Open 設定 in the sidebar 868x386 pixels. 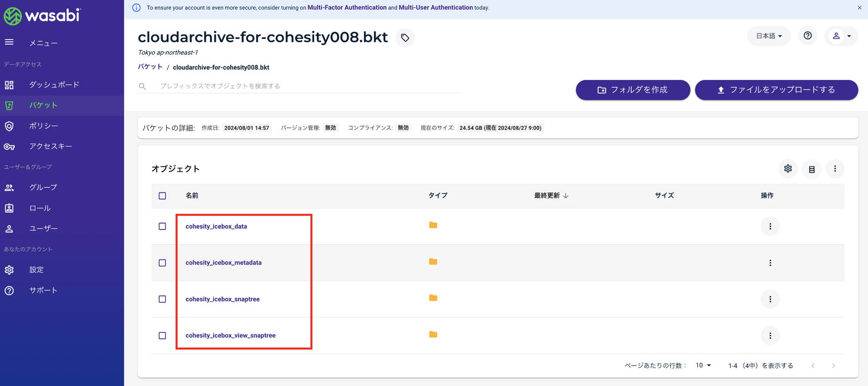pyautogui.click(x=36, y=270)
